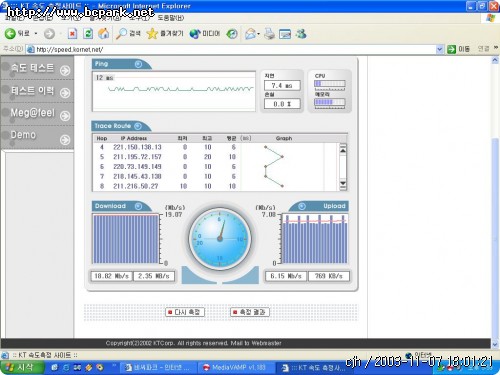Click the 측정 결과 results button

[250, 312]
